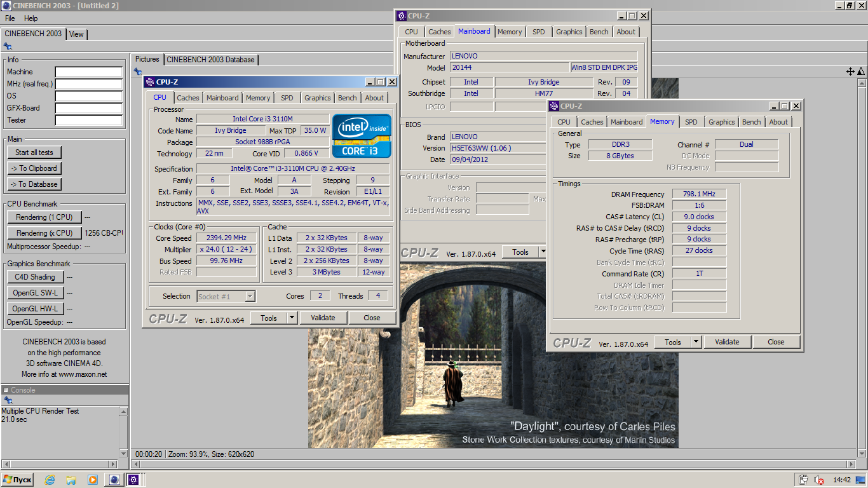Open system menu icon of CPU-Z Mainboard window

[x=401, y=16]
